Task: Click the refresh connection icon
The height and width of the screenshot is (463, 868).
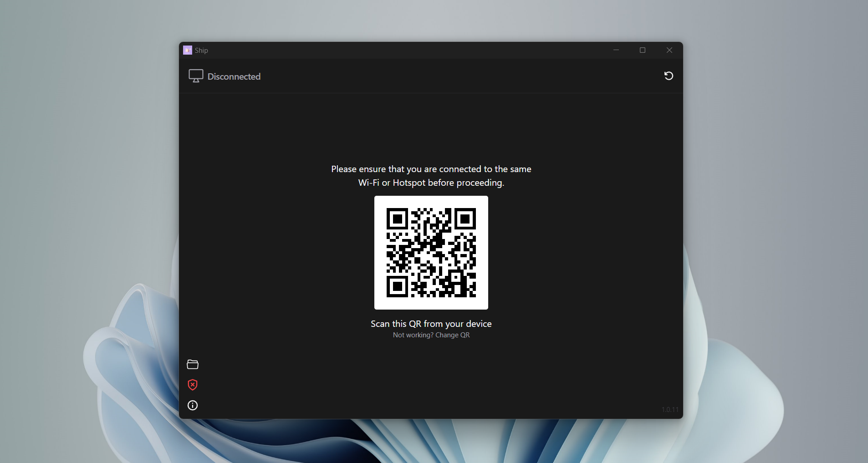Action: tap(669, 76)
